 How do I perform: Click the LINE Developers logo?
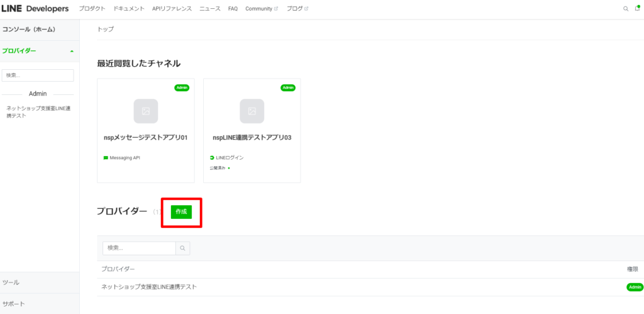[x=35, y=9]
